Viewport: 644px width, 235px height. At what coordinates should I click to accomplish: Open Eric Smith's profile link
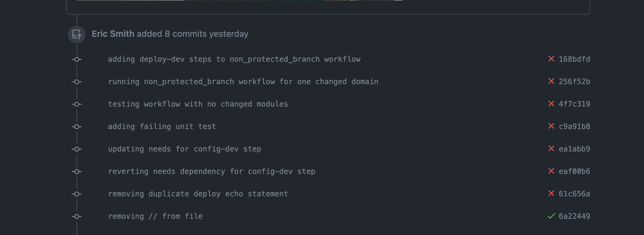point(113,34)
